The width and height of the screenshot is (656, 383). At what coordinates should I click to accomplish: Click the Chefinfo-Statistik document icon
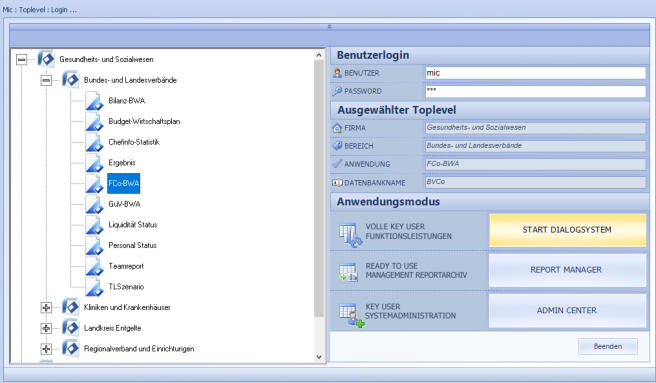[95, 142]
